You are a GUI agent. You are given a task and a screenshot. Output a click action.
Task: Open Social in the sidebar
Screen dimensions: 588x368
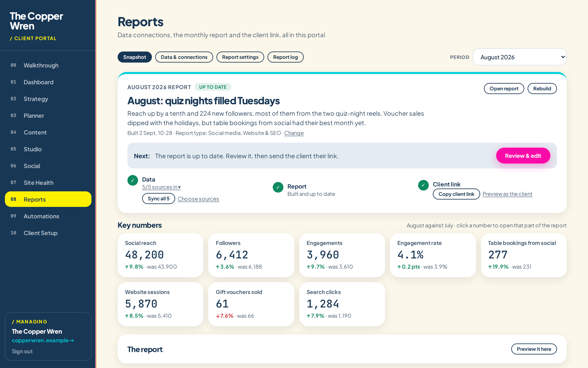point(48,166)
